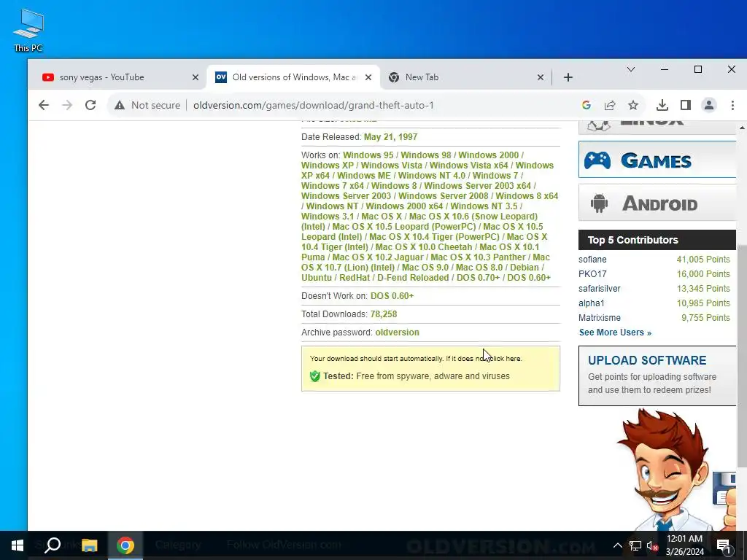The width and height of the screenshot is (747, 560).
Task: Open contributor PKO17 profile
Action: [592, 274]
